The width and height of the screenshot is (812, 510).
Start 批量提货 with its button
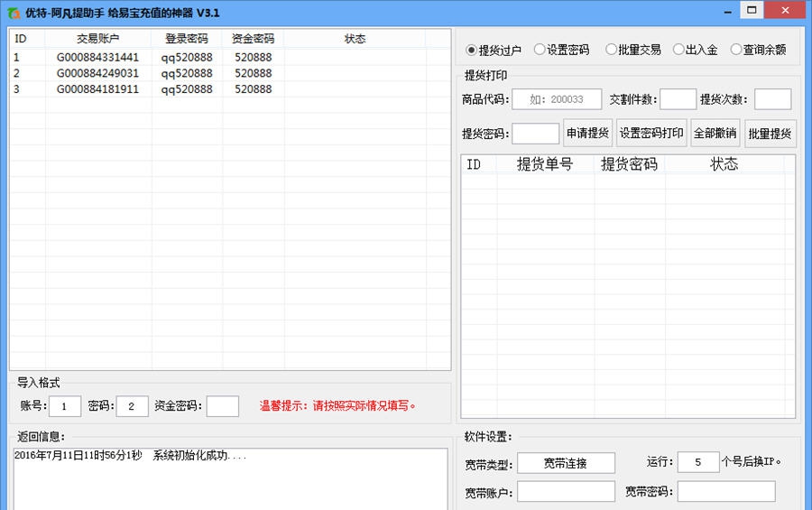[x=770, y=134]
